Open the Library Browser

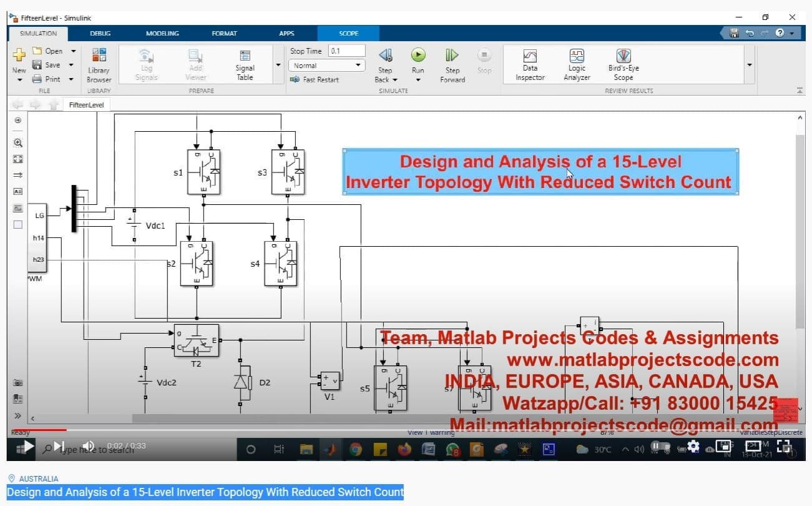[x=99, y=65]
